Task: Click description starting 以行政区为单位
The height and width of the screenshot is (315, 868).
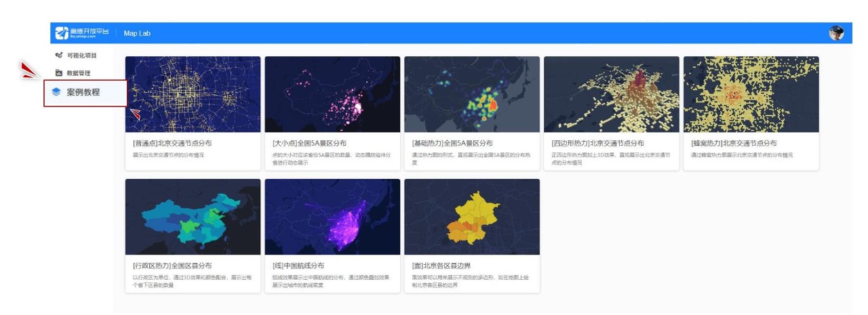Action: coord(192,281)
